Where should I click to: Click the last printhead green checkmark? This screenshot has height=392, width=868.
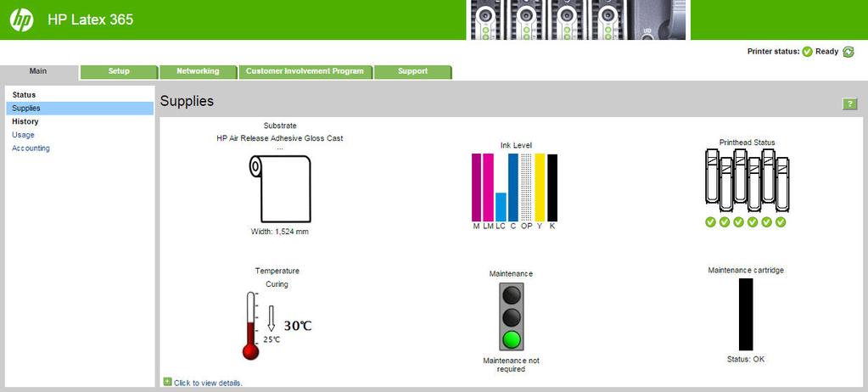click(x=781, y=222)
